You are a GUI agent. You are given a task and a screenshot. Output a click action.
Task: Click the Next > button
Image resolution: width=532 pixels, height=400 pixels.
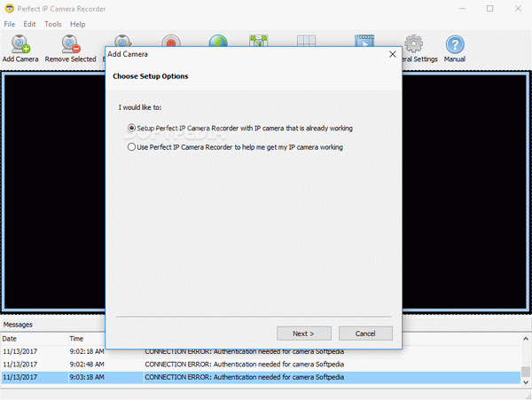point(304,333)
